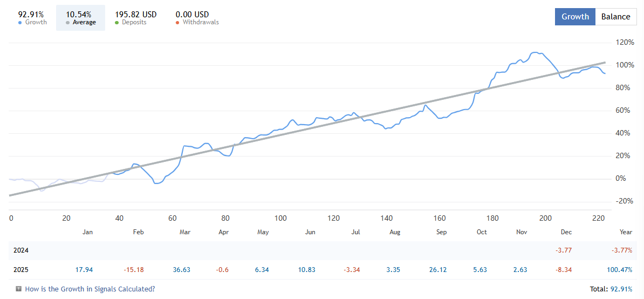
Task: Toggle the 0.00 USD Withdrawals series
Action: coord(197,18)
